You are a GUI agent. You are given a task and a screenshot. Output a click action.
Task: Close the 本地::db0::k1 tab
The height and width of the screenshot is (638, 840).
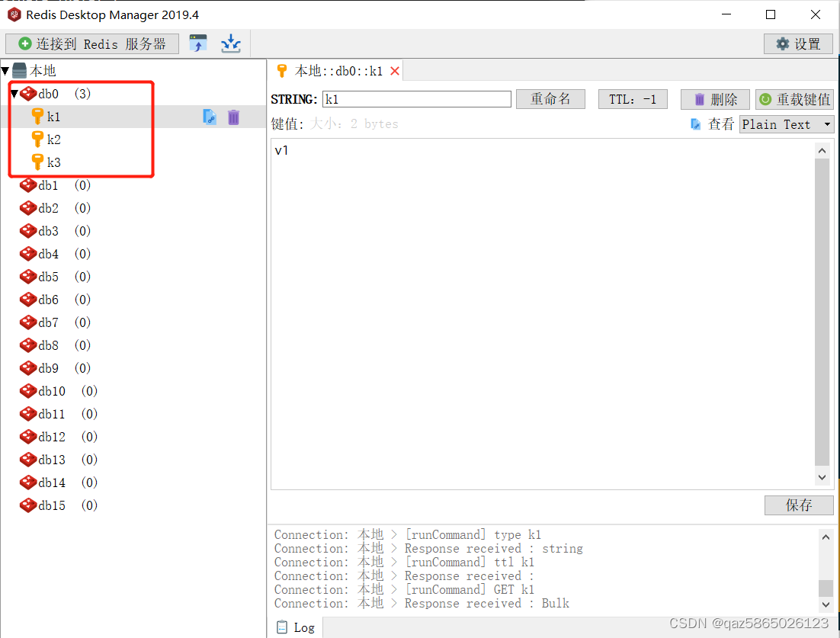(x=395, y=71)
